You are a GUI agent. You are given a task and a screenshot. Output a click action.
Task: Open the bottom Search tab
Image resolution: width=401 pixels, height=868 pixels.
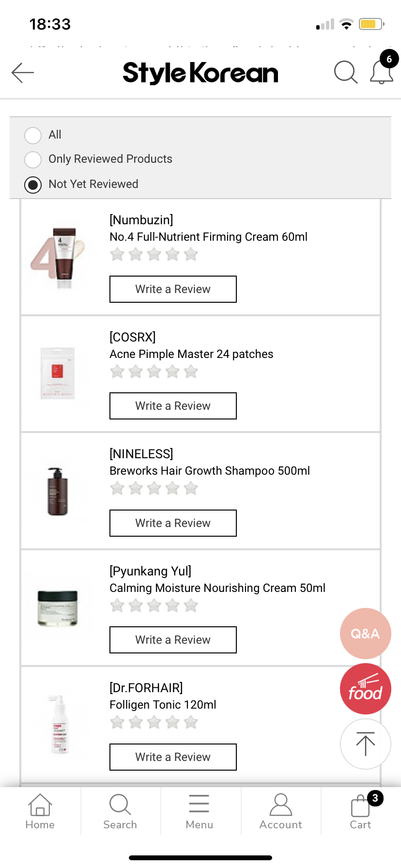[x=120, y=811]
